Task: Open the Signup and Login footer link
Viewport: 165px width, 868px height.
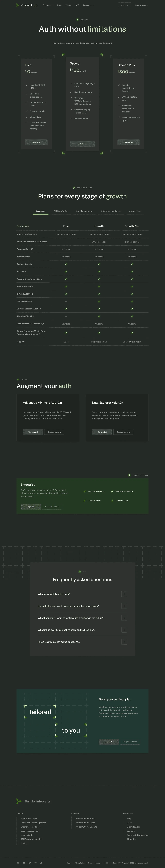Action: (29, 819)
